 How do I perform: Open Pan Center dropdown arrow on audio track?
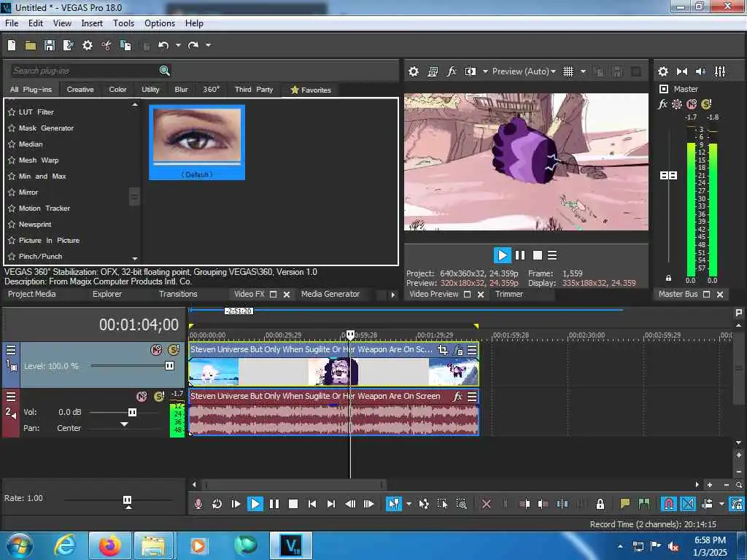(x=124, y=424)
